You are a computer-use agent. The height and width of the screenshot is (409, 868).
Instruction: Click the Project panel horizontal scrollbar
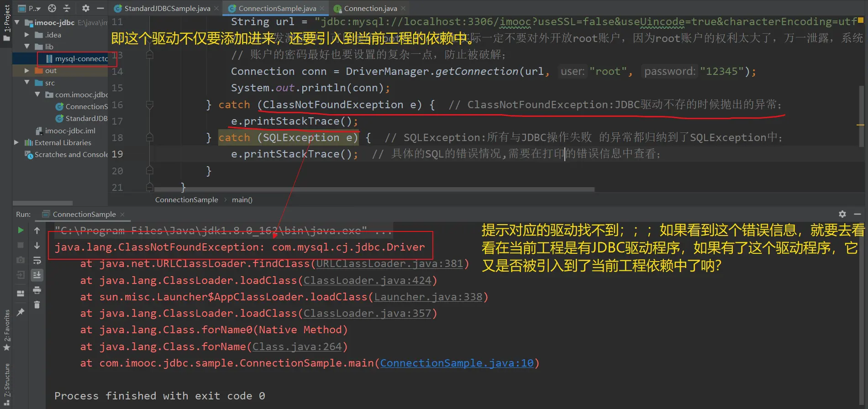(x=42, y=203)
